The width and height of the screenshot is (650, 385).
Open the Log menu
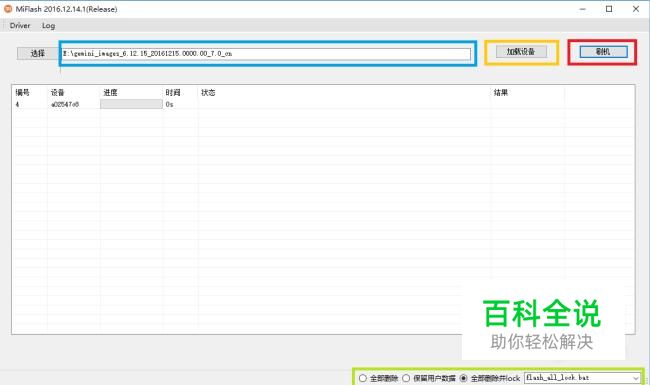[x=48, y=26]
